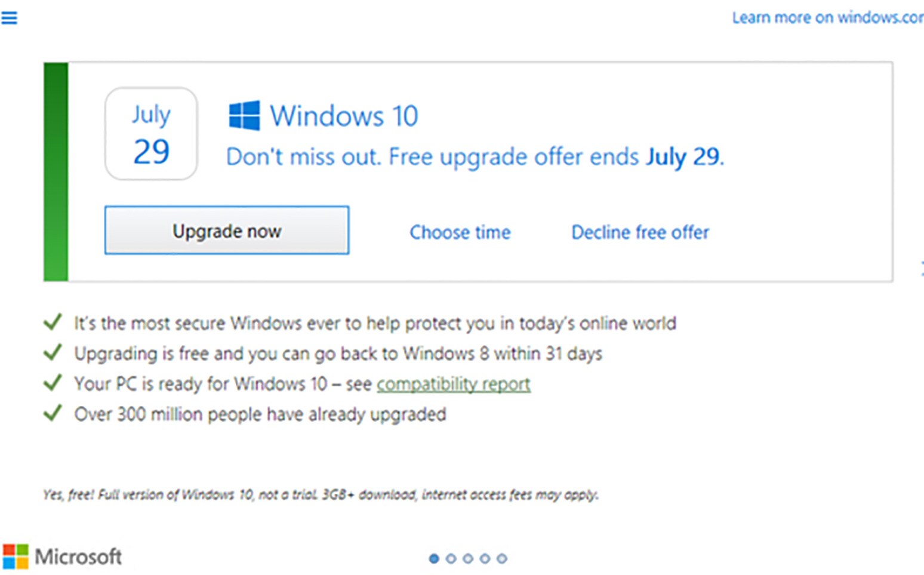Click the Windows 10 logo icon

(x=244, y=115)
